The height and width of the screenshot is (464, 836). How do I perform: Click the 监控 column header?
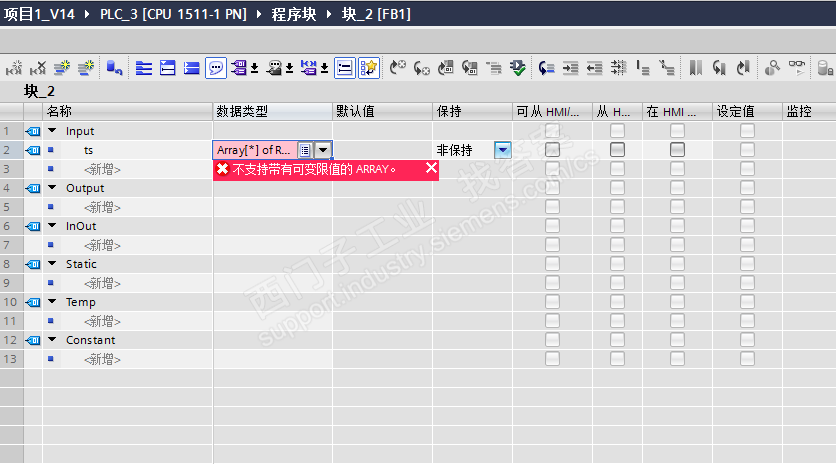[x=809, y=111]
